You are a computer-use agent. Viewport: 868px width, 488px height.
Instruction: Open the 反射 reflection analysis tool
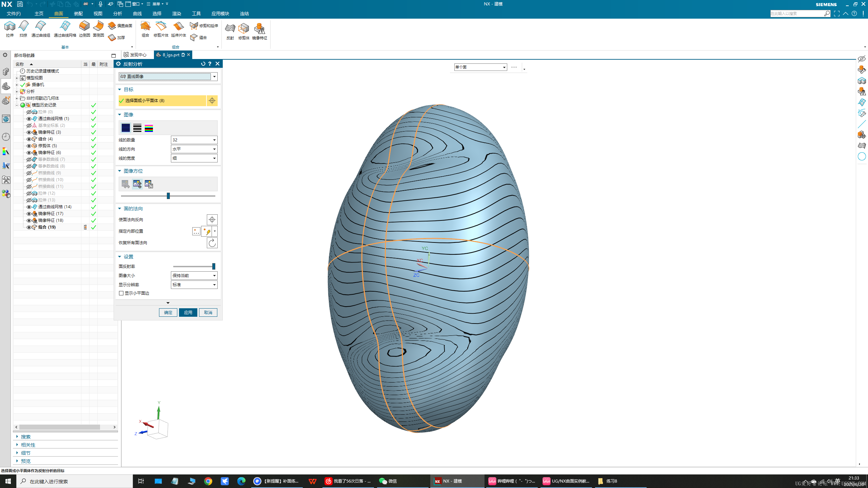point(230,32)
